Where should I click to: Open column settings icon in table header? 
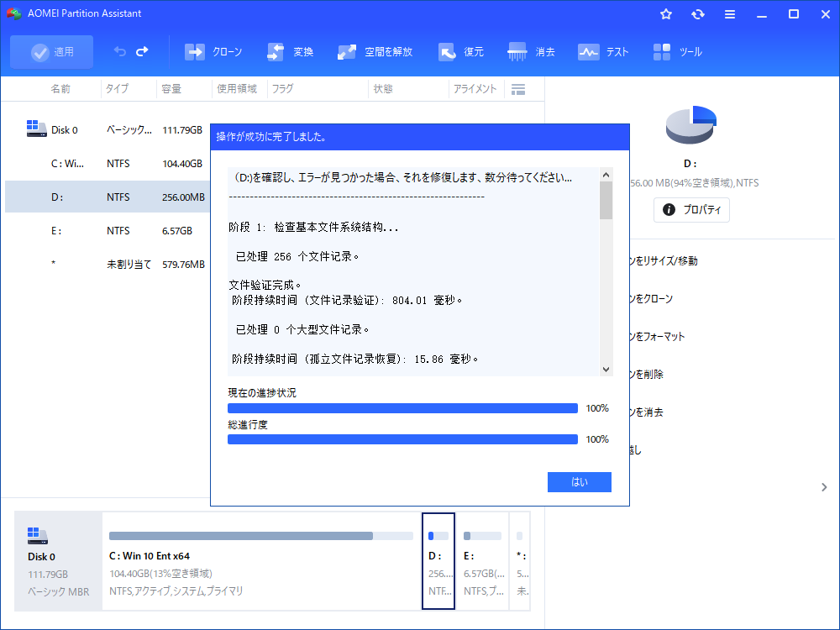518,89
